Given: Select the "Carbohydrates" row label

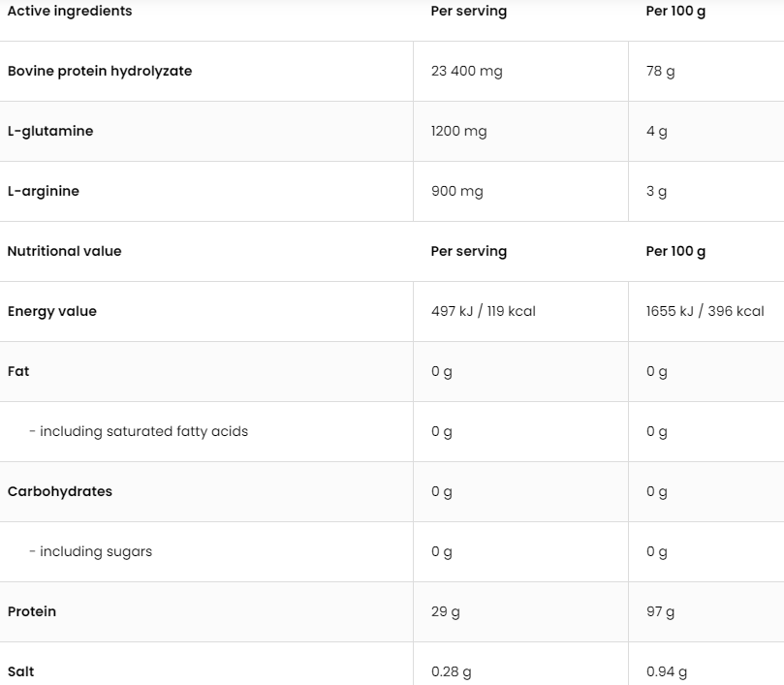Looking at the screenshot, I should click(60, 491).
